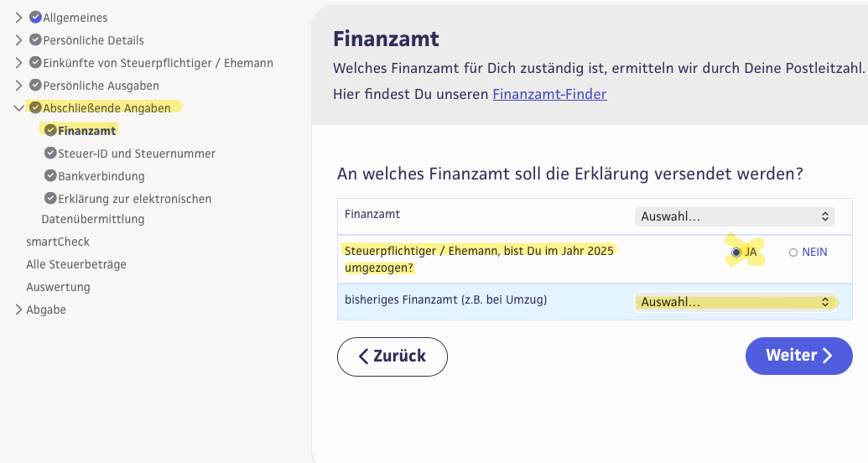Image resolution: width=868 pixels, height=463 pixels.
Task: Select the JA radio button
Action: click(736, 252)
